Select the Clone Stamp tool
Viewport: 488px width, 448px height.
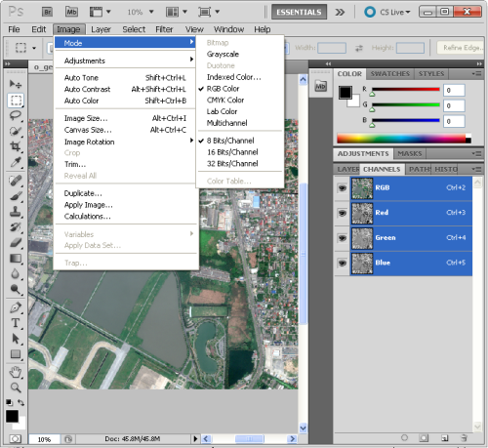pyautogui.click(x=16, y=212)
